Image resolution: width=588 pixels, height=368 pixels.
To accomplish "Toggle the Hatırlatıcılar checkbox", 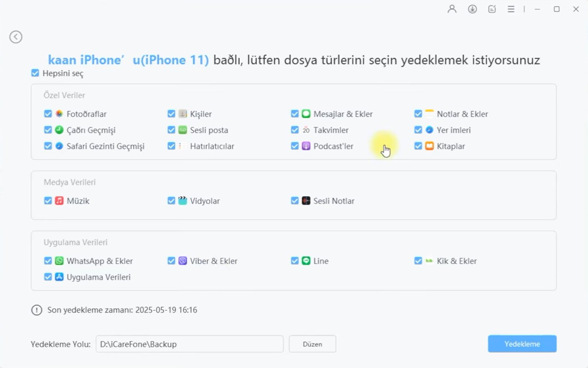I will pos(171,146).
